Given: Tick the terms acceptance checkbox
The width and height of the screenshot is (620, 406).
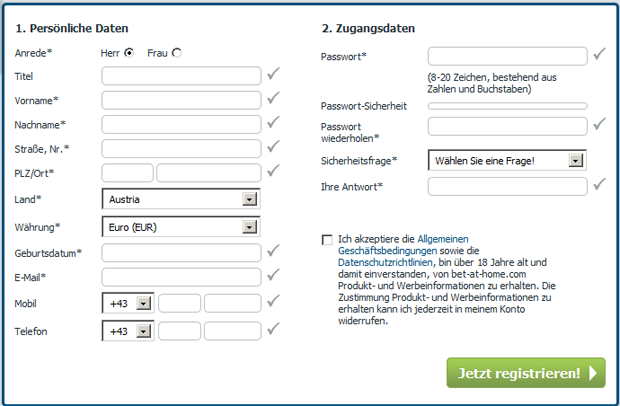Looking at the screenshot, I should 327,240.
